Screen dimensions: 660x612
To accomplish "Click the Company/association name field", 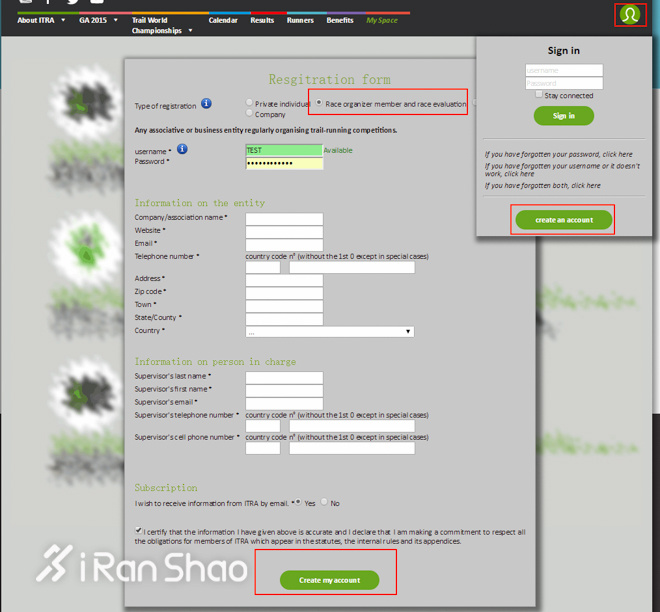I will coord(284,218).
